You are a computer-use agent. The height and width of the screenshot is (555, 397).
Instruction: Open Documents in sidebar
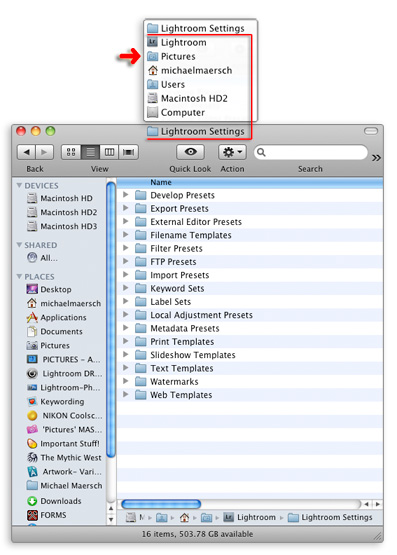coord(55,332)
